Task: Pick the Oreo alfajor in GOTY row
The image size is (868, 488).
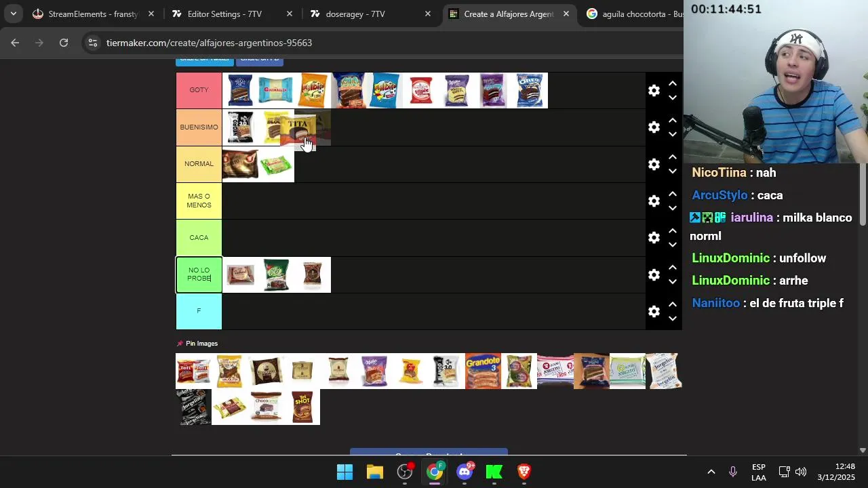Action: pyautogui.click(x=530, y=90)
